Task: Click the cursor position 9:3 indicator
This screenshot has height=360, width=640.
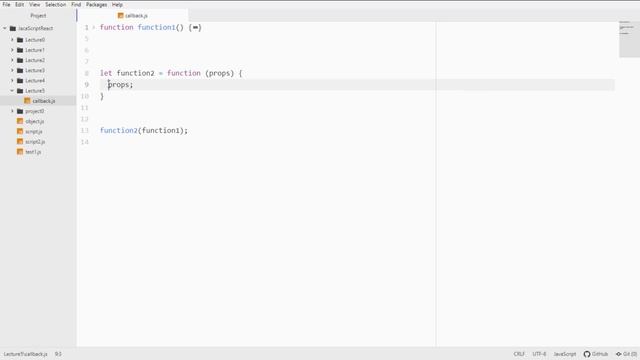Action: point(58,354)
